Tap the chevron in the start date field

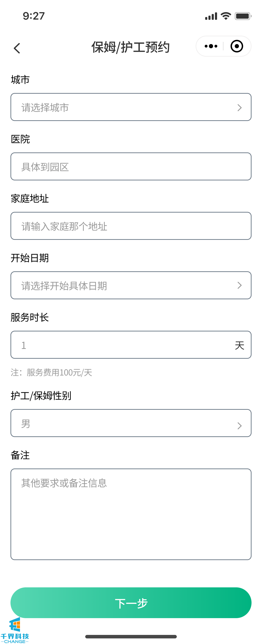tap(239, 285)
